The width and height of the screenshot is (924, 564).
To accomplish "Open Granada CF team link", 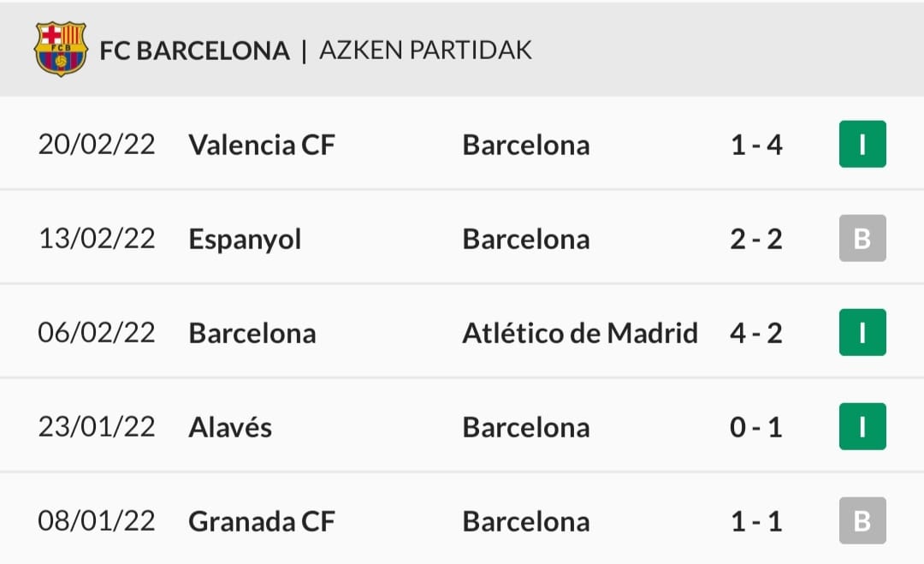I will point(262,521).
